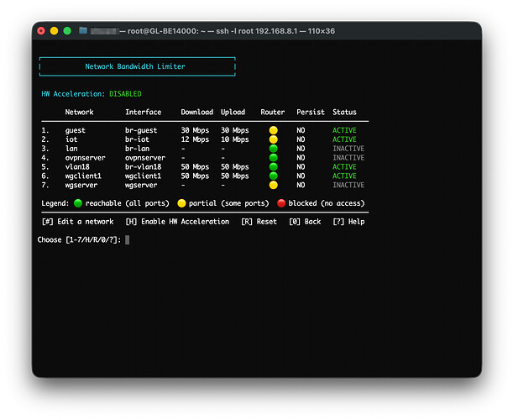Click the 'wgserver' network name
The height and width of the screenshot is (420, 513).
(x=81, y=186)
